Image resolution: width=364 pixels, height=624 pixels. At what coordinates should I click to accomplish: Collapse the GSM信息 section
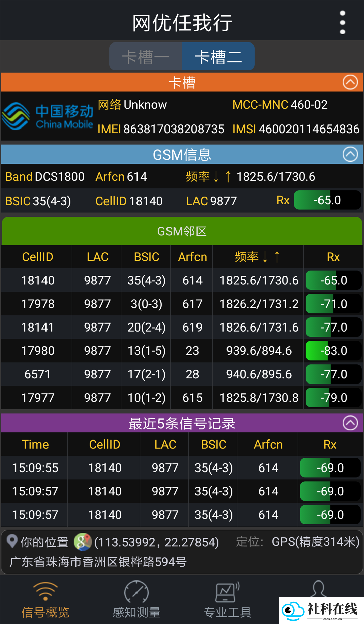350,154
